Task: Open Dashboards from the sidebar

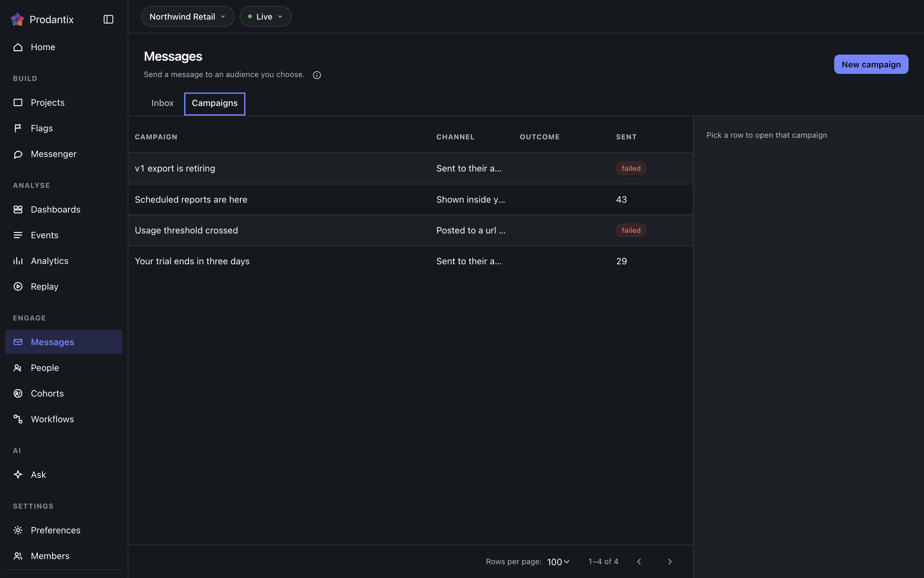Action: pos(64,209)
